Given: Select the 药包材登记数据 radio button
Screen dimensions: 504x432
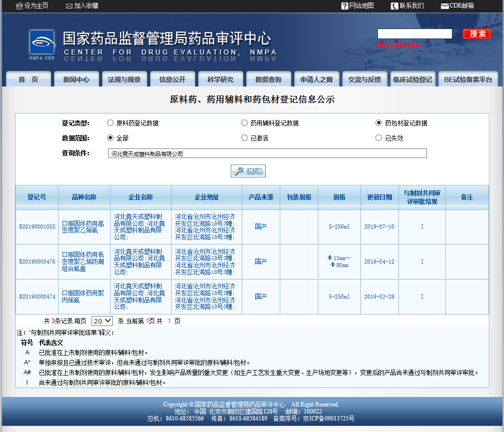Looking at the screenshot, I should click(x=379, y=122).
